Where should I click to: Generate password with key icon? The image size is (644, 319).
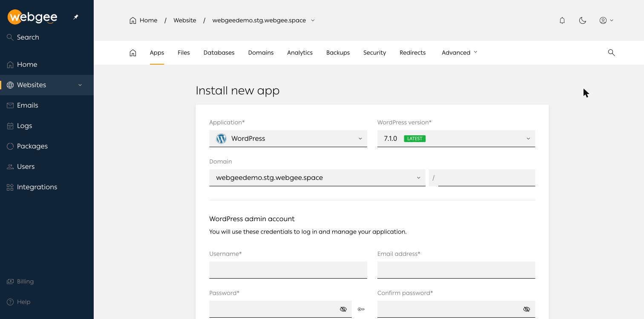pyautogui.click(x=361, y=309)
